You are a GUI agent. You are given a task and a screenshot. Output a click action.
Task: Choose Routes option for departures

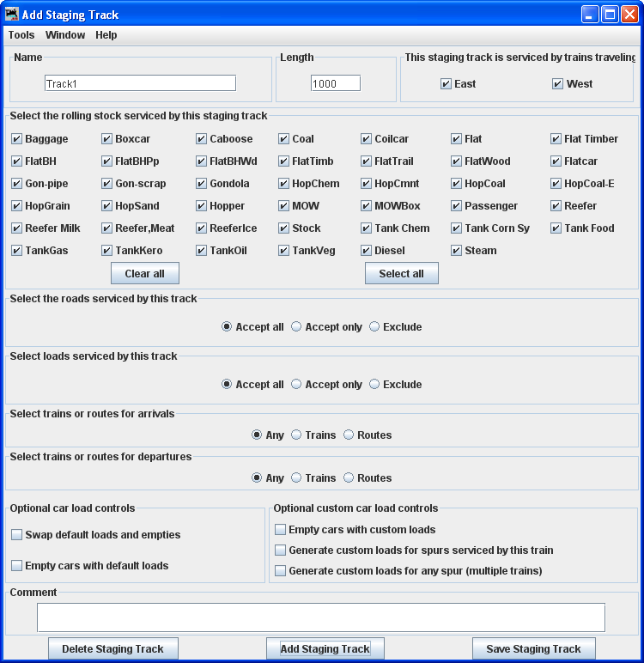click(x=349, y=478)
